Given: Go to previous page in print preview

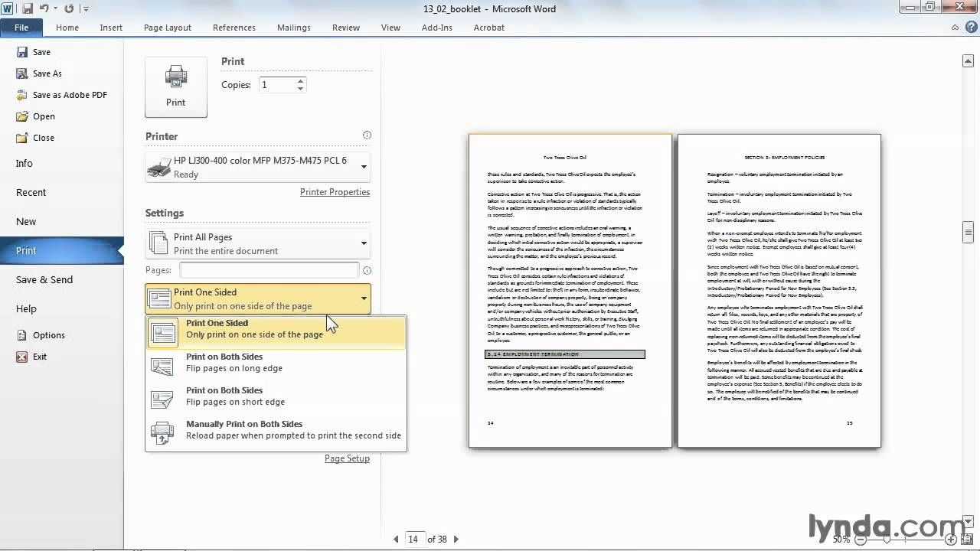Looking at the screenshot, I should click(396, 540).
